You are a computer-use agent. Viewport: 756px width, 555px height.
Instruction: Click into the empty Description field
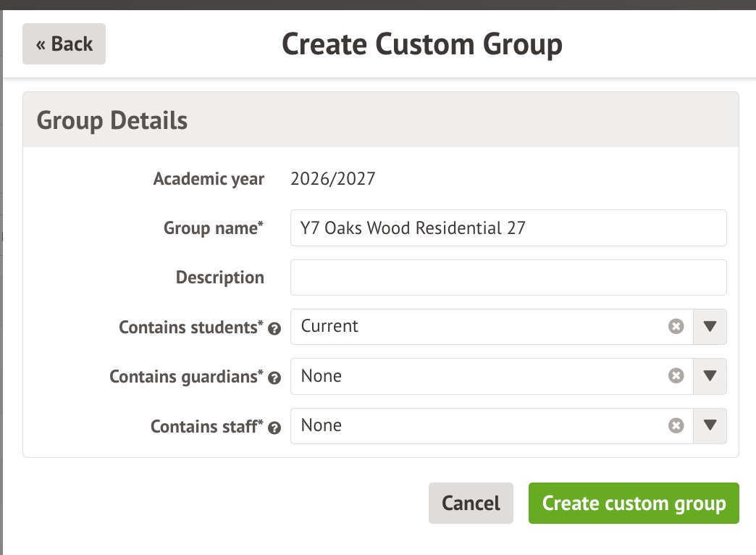508,277
